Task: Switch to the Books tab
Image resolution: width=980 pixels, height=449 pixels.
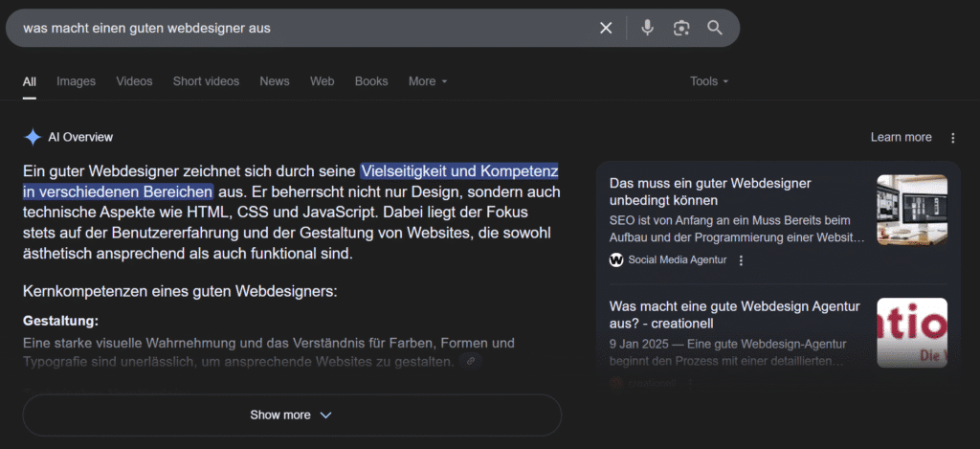Action: (371, 81)
